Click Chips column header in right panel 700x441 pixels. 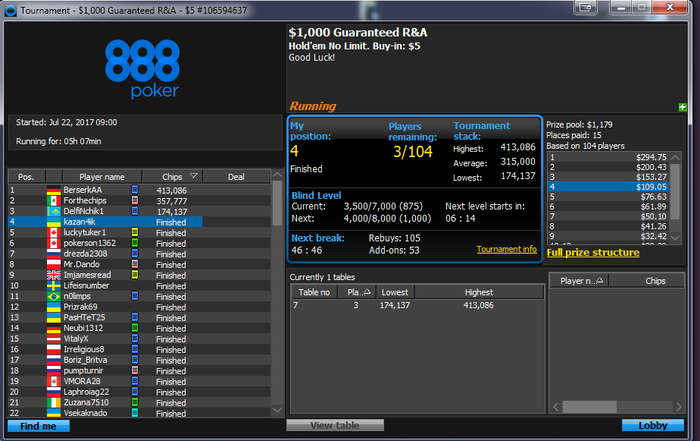[646, 281]
